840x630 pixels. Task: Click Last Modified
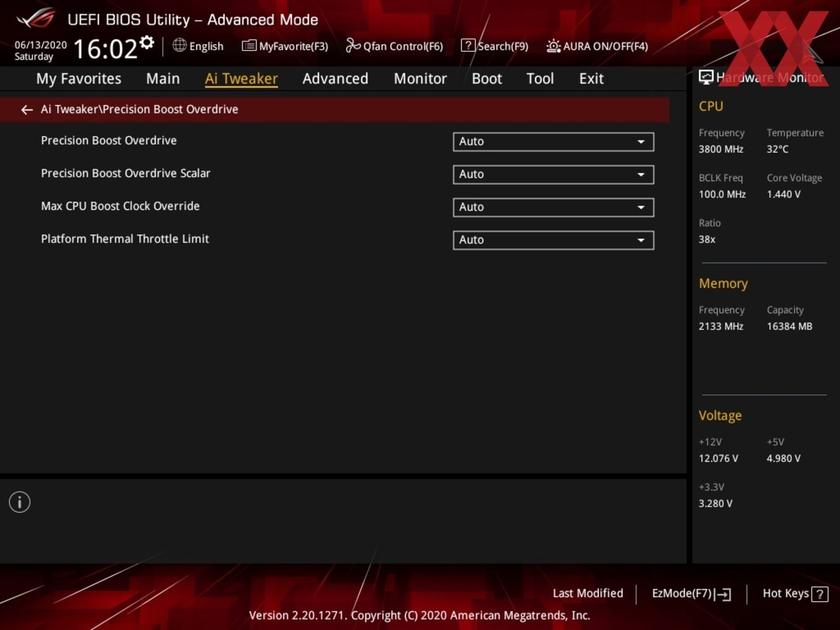coord(588,593)
